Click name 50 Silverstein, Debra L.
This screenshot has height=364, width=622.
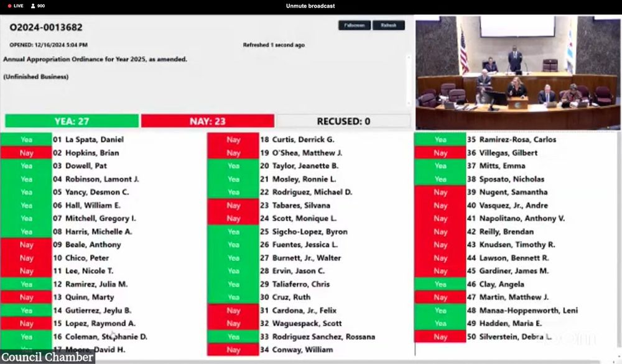(510, 337)
